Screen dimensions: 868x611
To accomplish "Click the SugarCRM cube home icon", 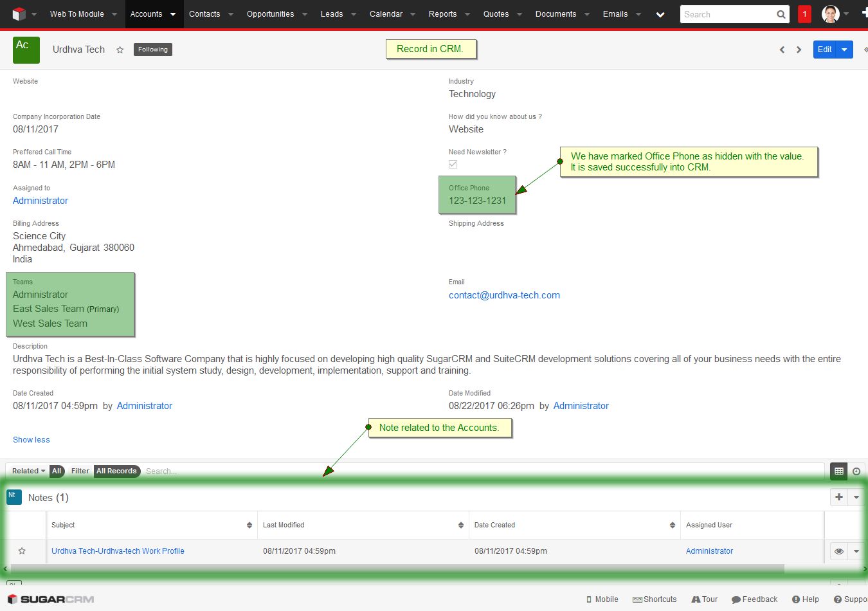I will [x=19, y=14].
